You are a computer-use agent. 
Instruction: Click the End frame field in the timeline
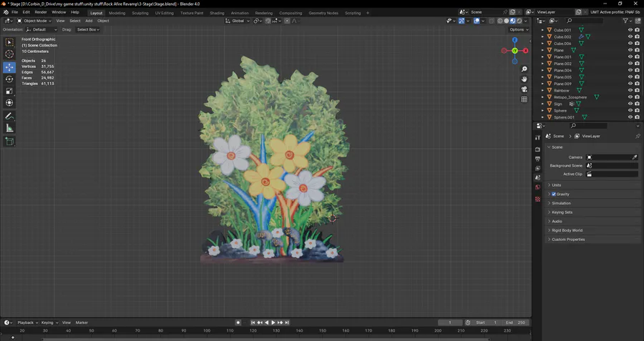click(x=515, y=322)
